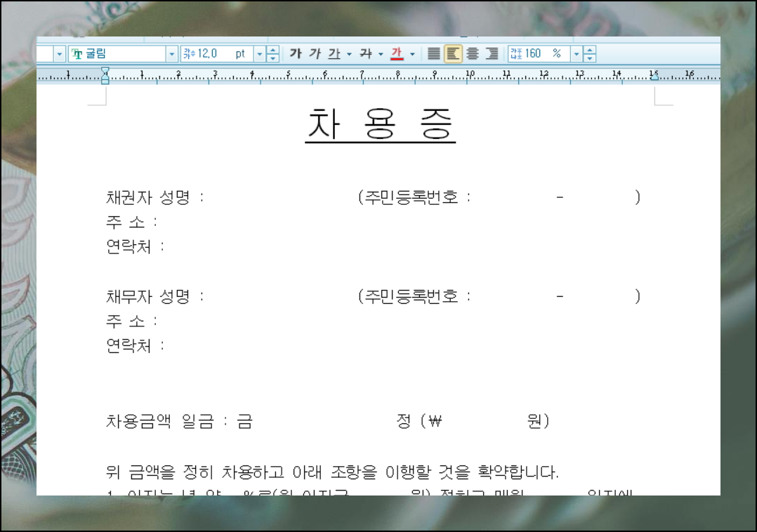Click the left indent marker on ruler
757x532 pixels.
[x=105, y=76]
